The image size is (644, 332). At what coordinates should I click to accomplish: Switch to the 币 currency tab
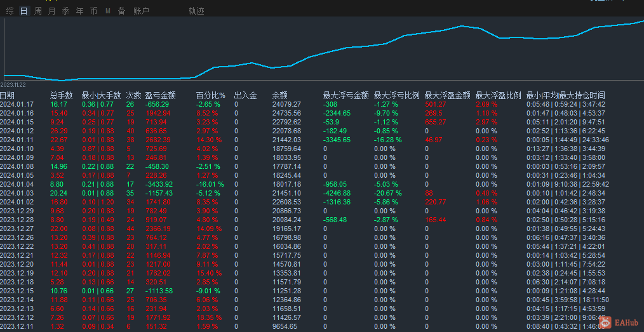pos(94,11)
